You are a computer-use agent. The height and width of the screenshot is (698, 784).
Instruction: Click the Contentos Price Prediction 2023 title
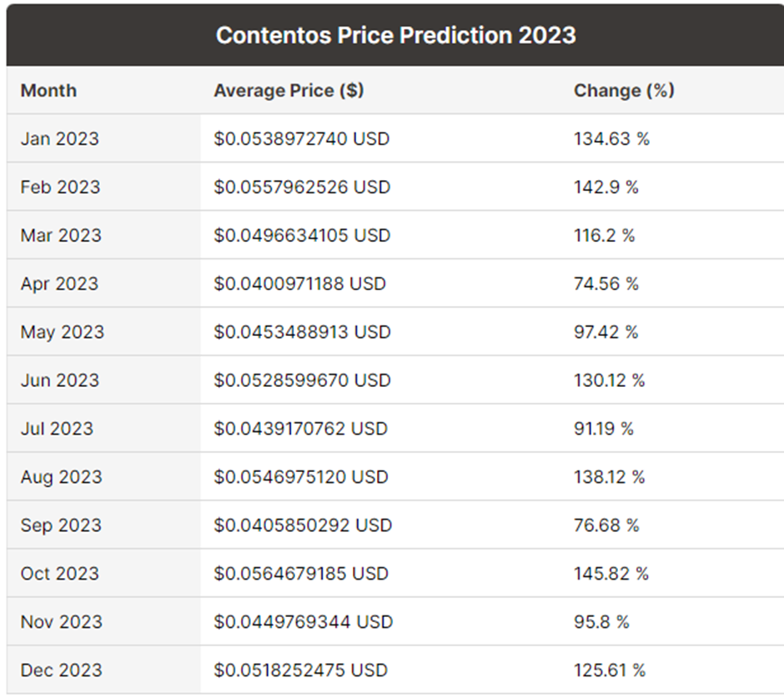pos(395,35)
